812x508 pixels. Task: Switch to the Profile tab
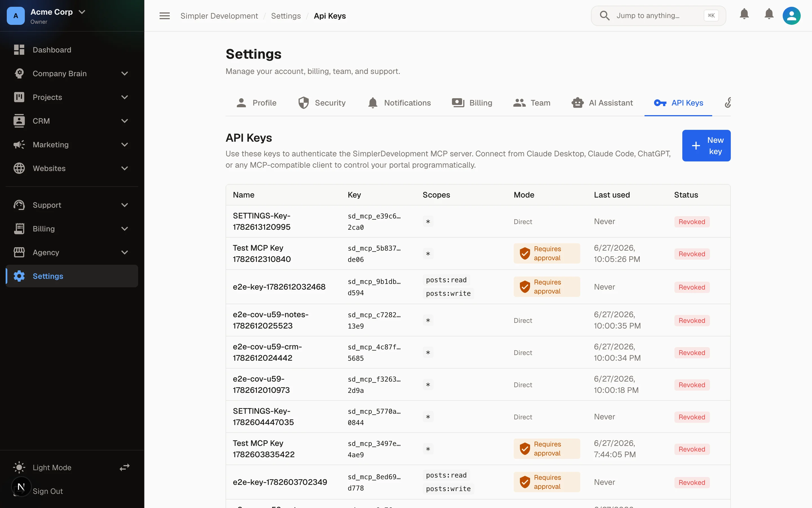point(256,103)
